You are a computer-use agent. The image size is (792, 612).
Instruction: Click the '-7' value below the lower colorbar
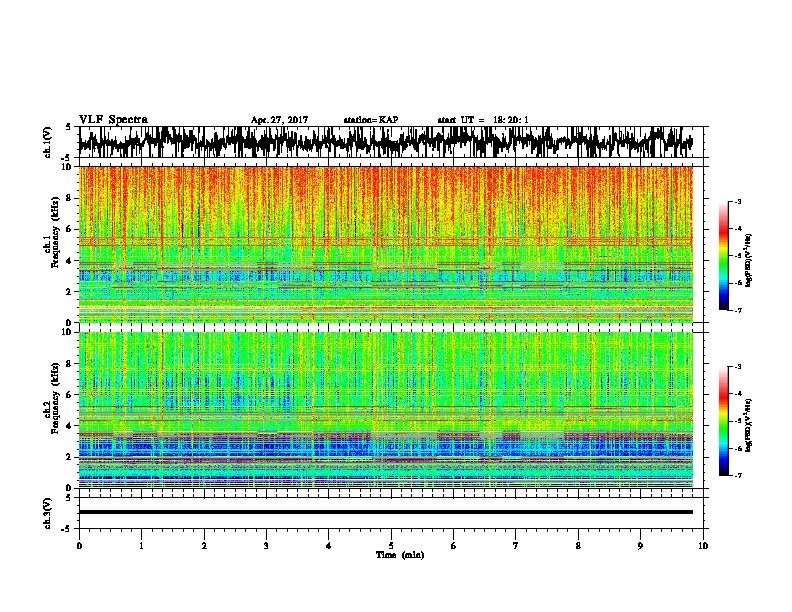tap(737, 476)
